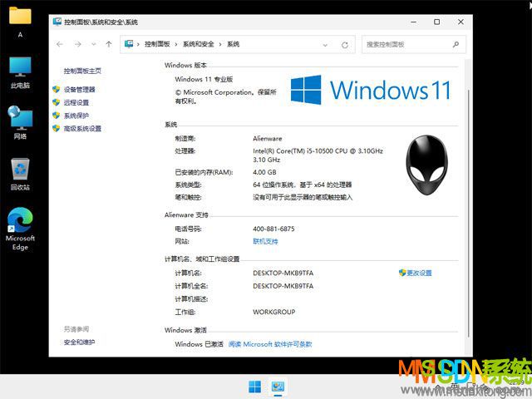
Task: Open the 此电脑 desktop icon
Action: tap(20, 72)
